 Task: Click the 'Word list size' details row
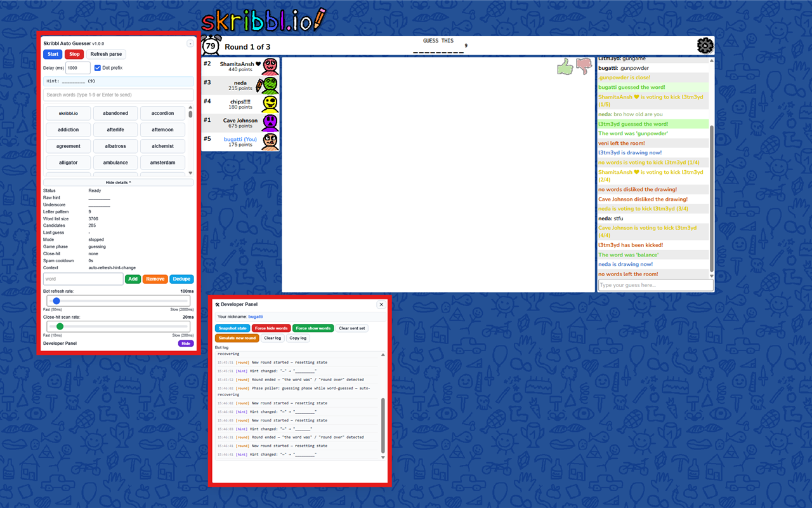(119, 218)
